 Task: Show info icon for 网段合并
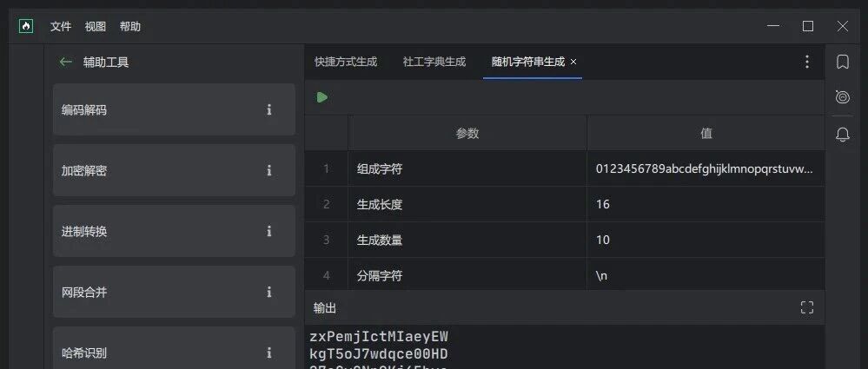tap(269, 292)
